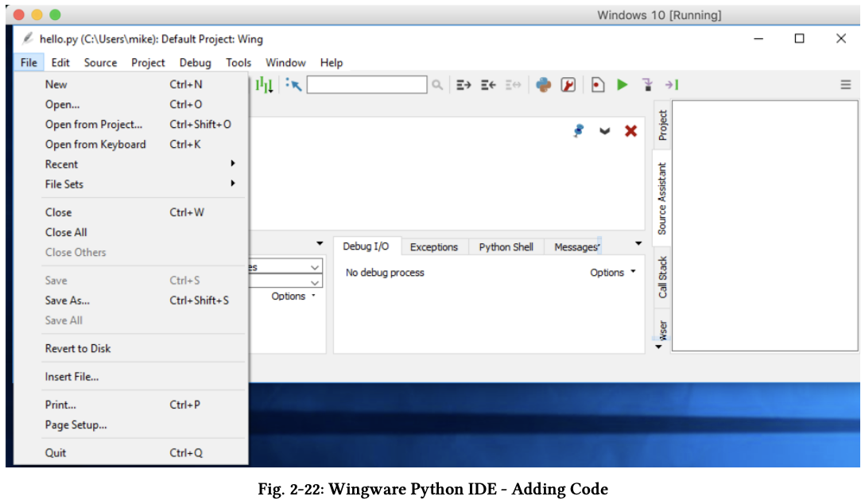Viewport: 865px width, 504px height.
Task: Click the indent lines toolbar icon
Action: tap(464, 85)
